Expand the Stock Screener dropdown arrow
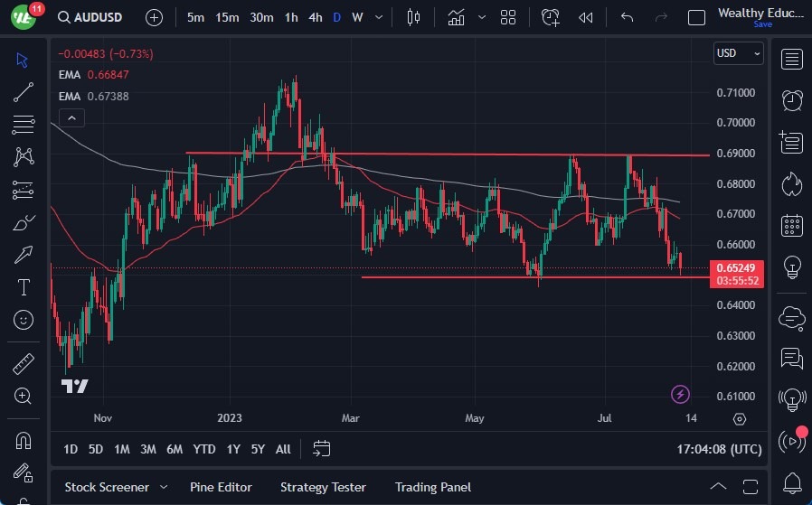Viewport: 812px width, 505px height. pos(165,487)
